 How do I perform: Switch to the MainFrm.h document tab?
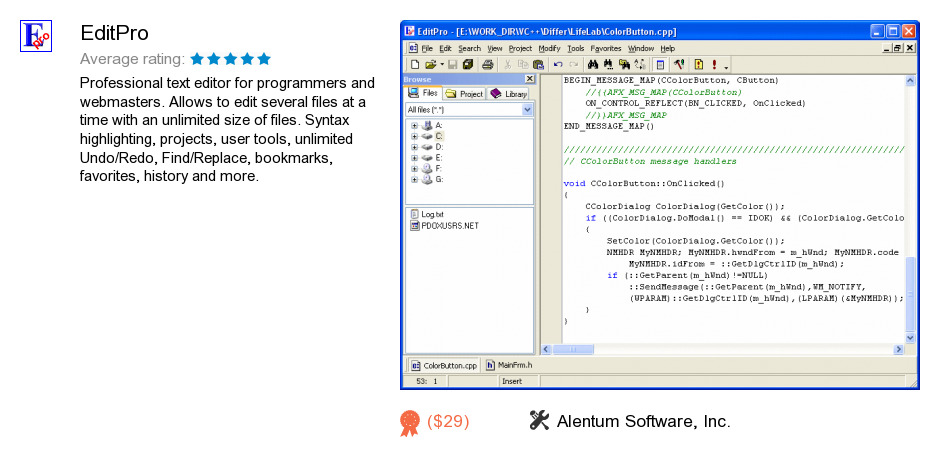click(x=510, y=365)
